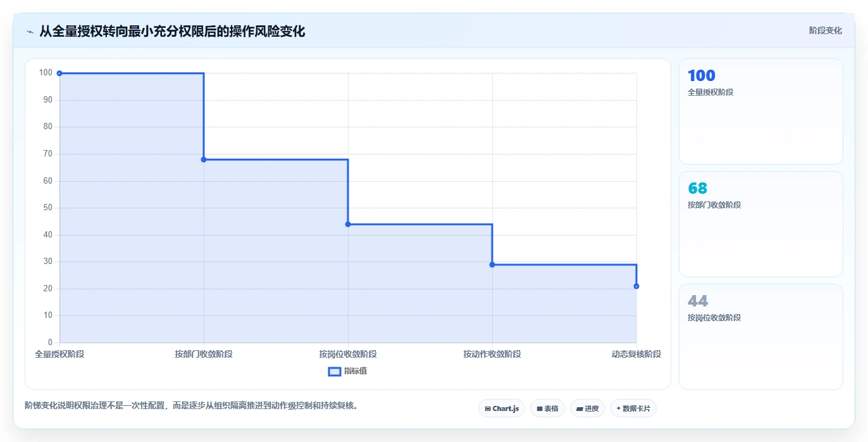Click the y-axis value 100

46,73
